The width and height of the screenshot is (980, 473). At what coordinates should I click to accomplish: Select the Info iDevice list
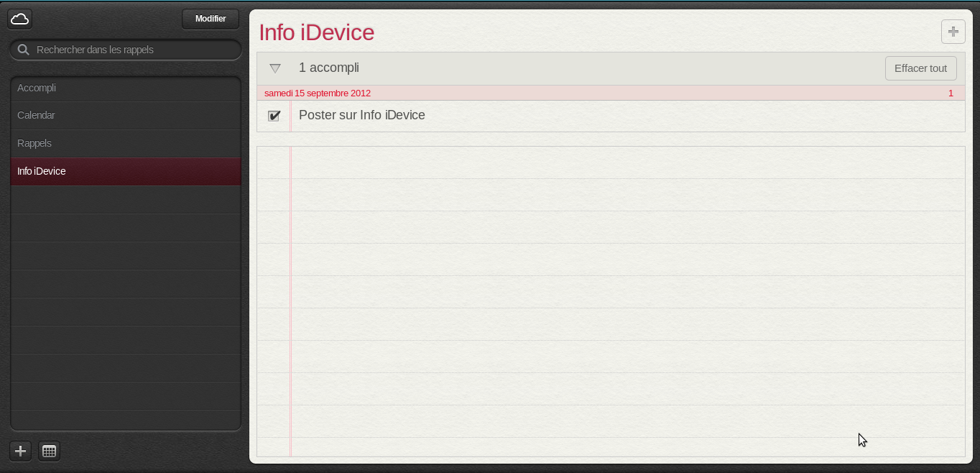coord(126,171)
